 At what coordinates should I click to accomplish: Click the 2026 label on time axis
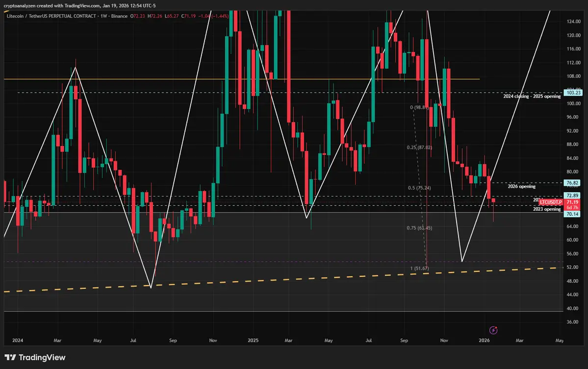[484, 340]
